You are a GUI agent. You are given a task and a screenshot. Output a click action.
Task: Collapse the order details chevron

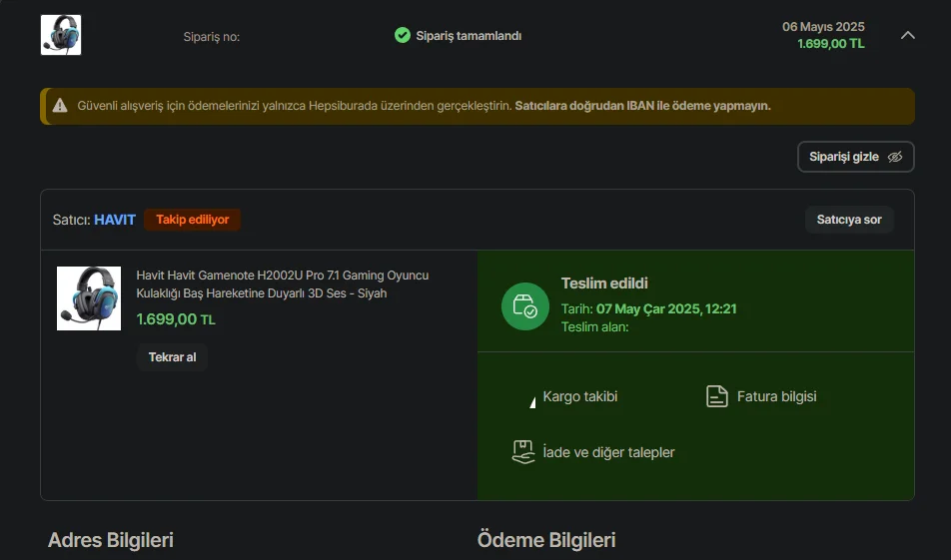[x=907, y=35]
